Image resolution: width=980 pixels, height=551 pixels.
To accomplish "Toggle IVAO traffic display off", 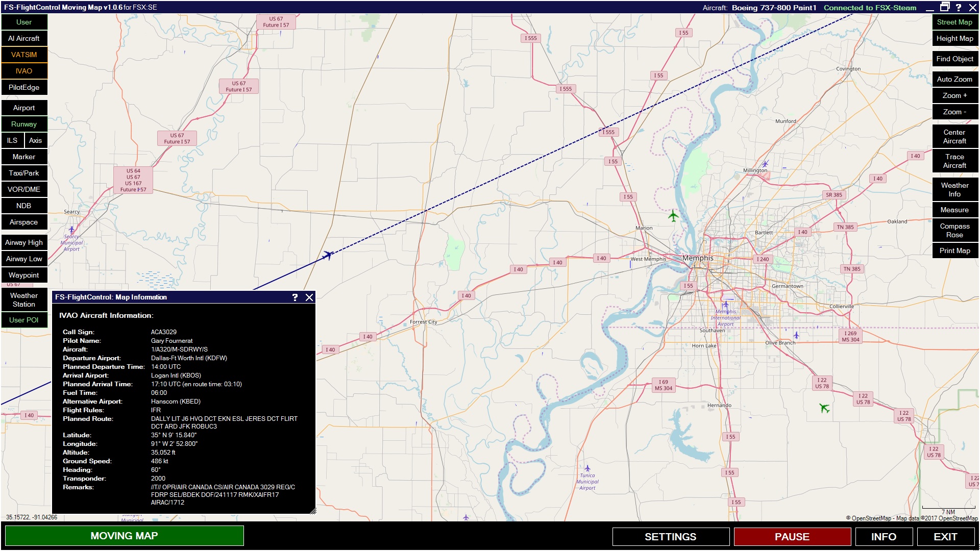I will click(23, 71).
